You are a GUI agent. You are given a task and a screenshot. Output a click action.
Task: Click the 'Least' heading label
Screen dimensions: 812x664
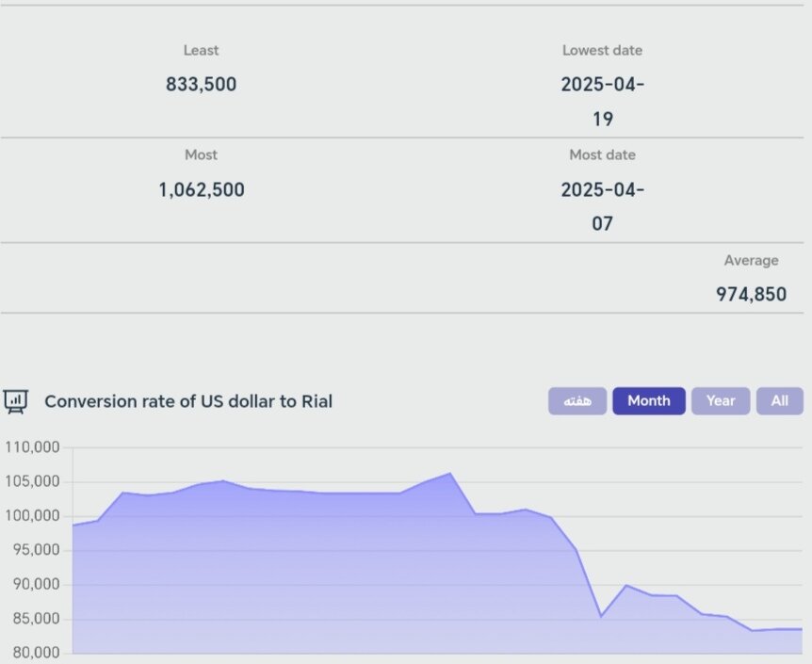(x=202, y=51)
